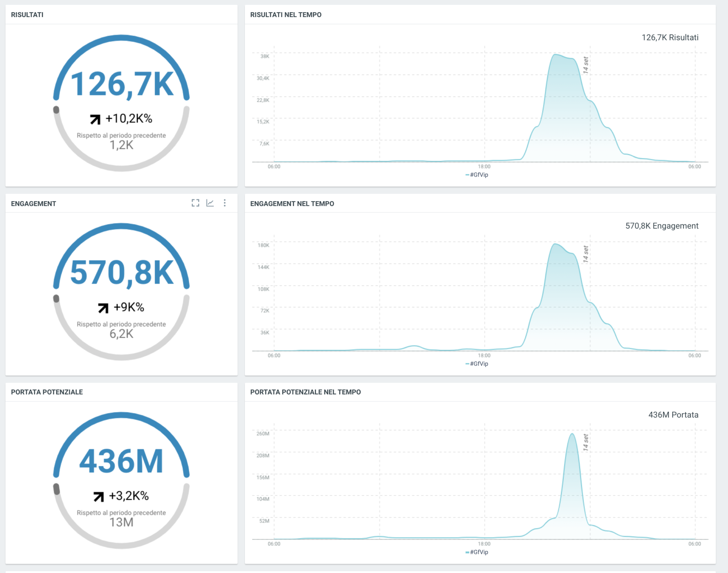
Task: Click the 570,8K Engagement total label
Action: [x=662, y=226]
